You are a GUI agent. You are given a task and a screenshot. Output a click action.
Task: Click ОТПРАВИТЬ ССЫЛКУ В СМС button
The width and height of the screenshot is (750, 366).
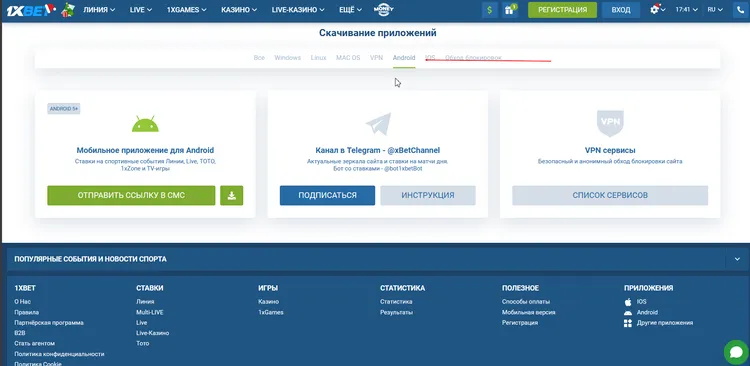(131, 196)
